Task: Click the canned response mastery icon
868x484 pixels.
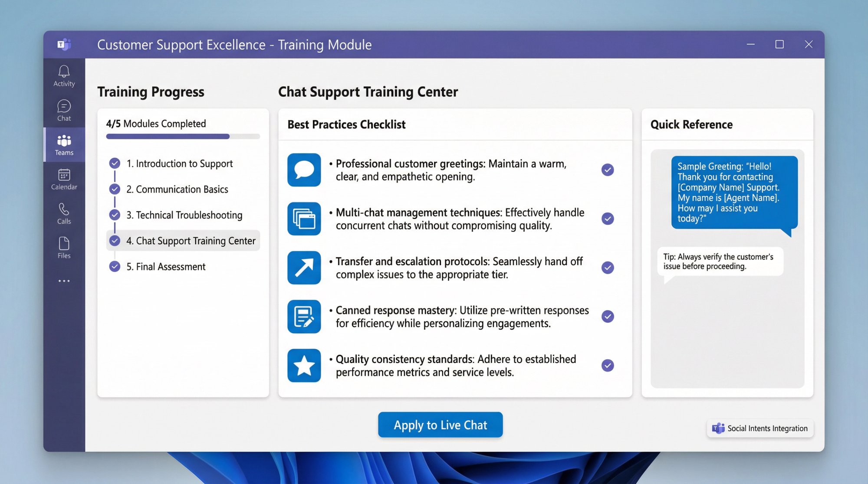Action: (x=304, y=317)
